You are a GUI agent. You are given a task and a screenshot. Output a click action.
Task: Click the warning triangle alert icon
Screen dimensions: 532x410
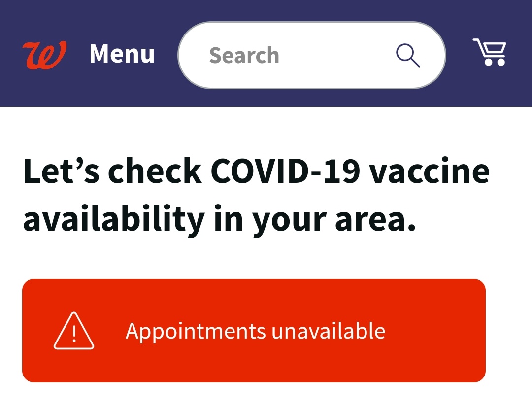pos(73,331)
